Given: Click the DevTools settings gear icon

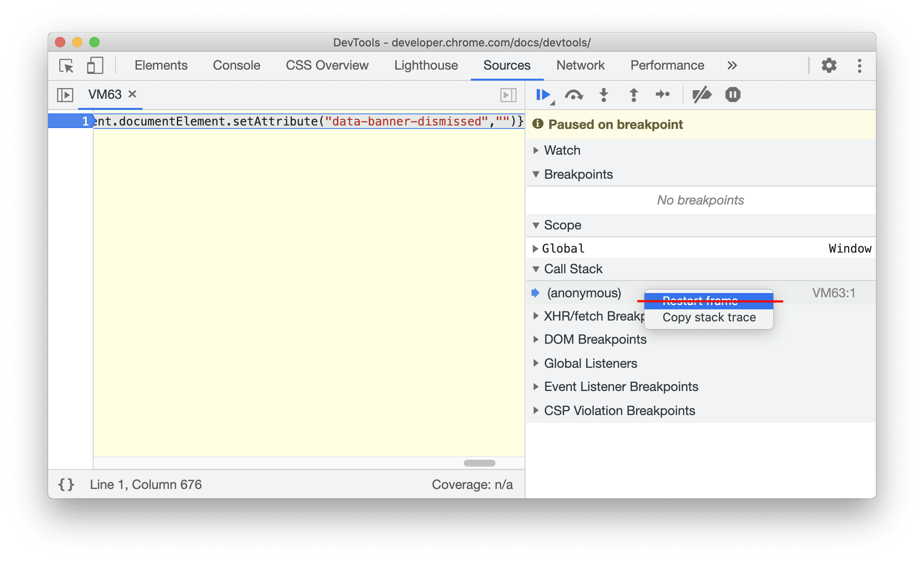Looking at the screenshot, I should pos(827,65).
